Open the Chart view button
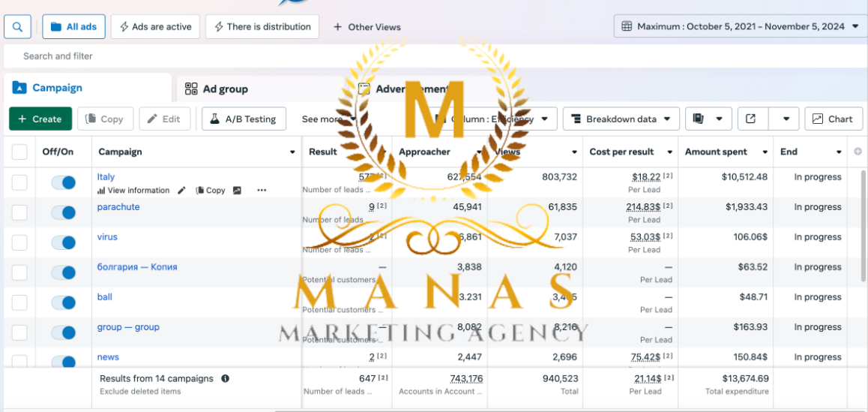The image size is (868, 412). pos(833,119)
